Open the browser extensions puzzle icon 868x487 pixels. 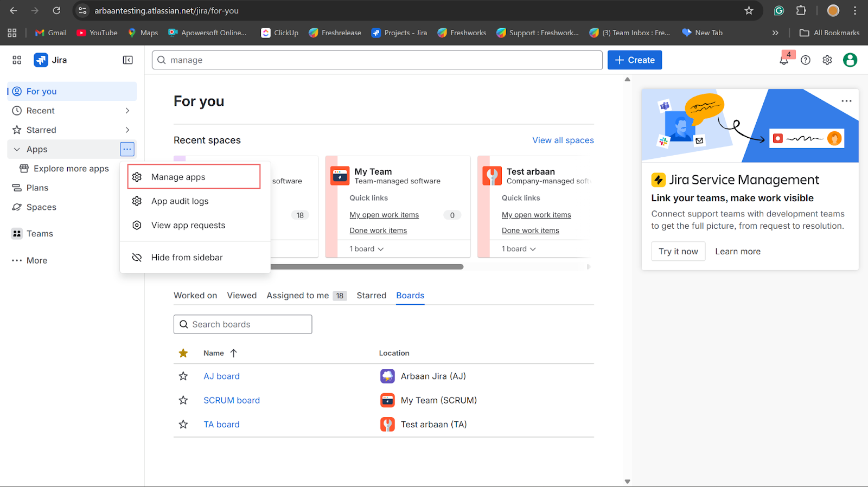tap(801, 11)
